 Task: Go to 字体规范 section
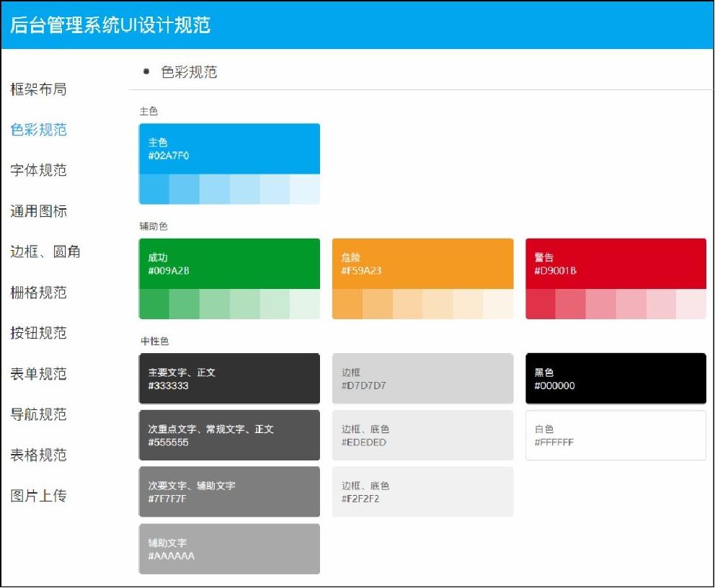[38, 170]
